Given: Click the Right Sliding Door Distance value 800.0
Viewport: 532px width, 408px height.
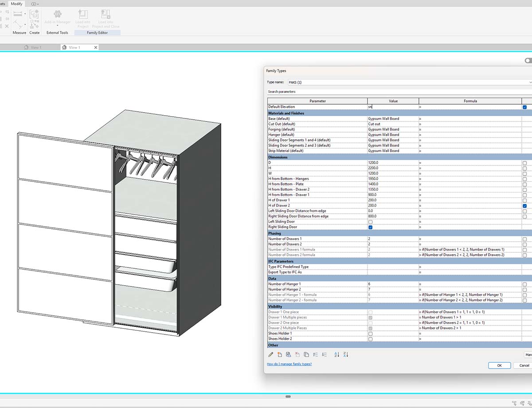Looking at the screenshot, I should [393, 216].
